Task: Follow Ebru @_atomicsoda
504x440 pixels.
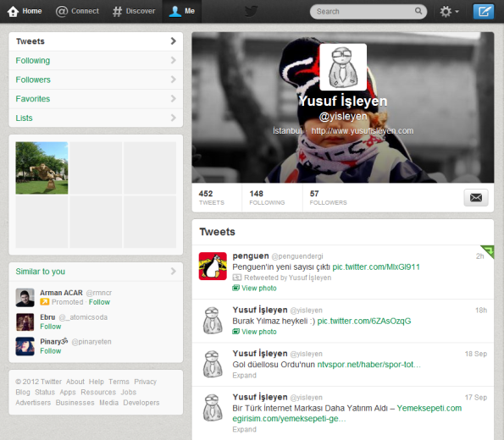Action: [51, 327]
